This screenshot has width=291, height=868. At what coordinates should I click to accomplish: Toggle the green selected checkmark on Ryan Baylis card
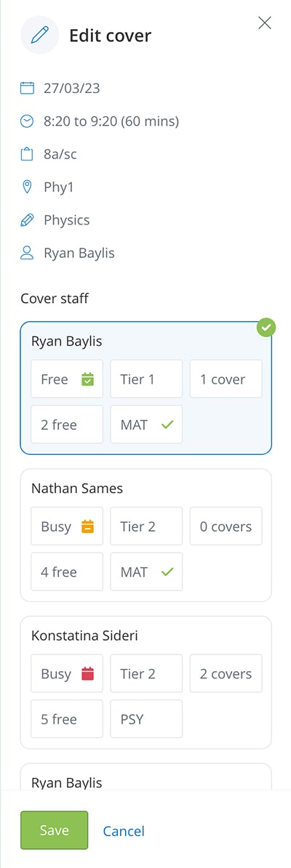click(266, 327)
